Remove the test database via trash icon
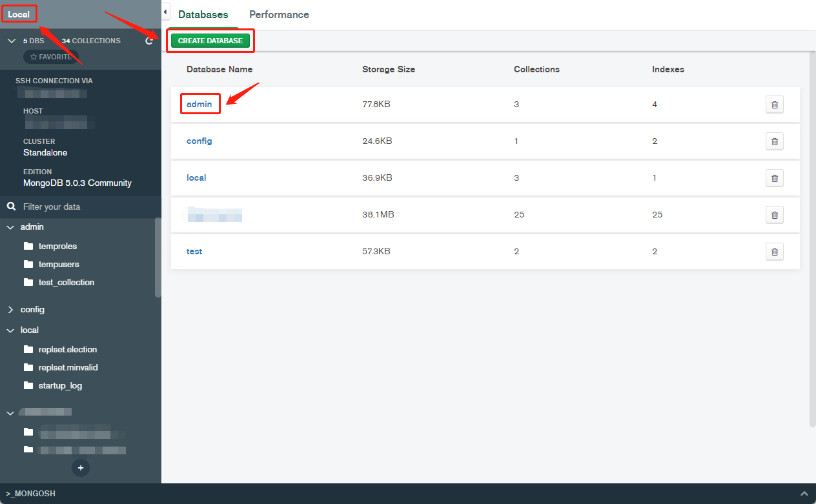The image size is (816, 504). pos(775,252)
